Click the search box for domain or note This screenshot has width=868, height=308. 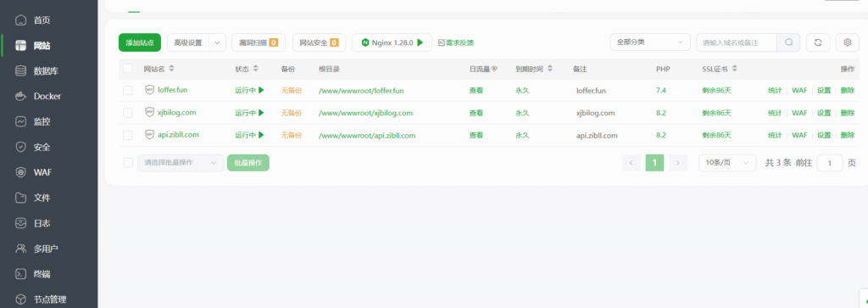737,42
